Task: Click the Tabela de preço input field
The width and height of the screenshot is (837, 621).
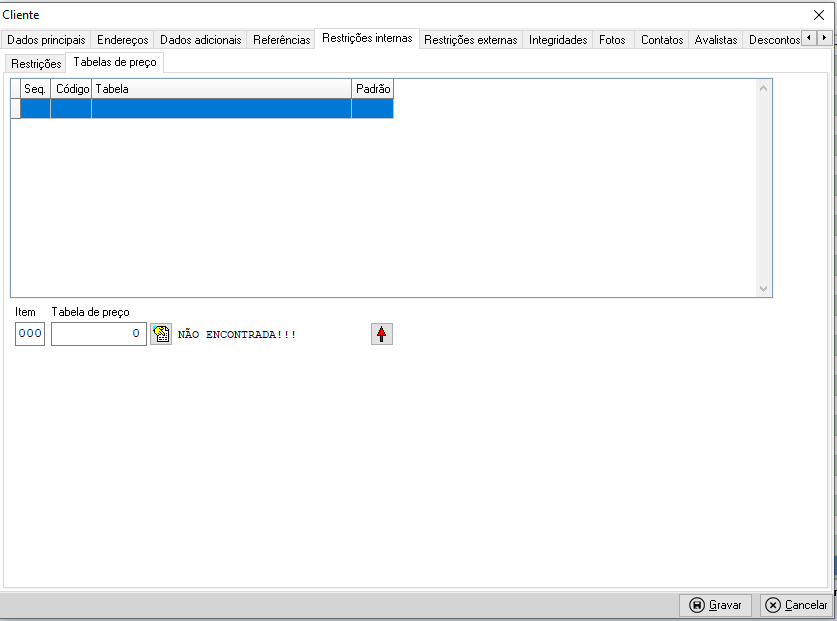Action: [98, 334]
